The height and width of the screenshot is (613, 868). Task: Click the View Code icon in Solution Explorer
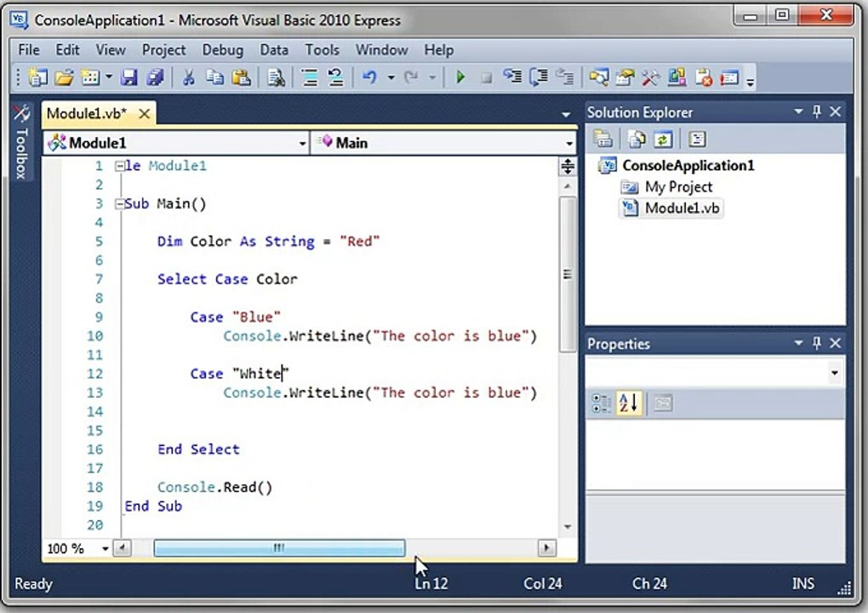point(696,139)
